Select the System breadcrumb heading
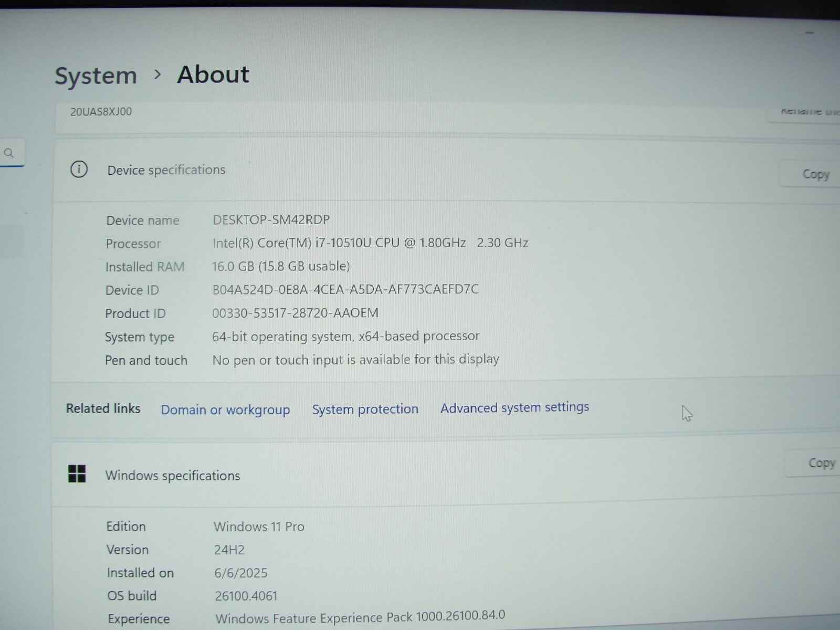 95,75
